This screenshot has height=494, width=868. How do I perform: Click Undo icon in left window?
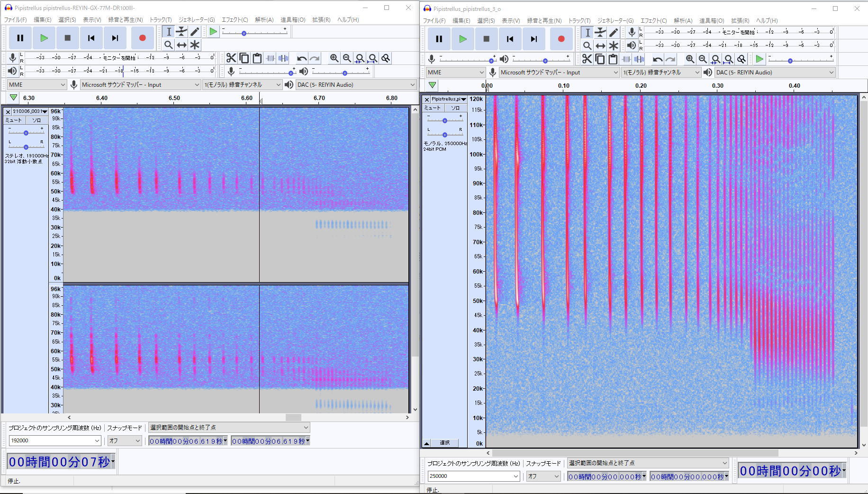pos(301,58)
